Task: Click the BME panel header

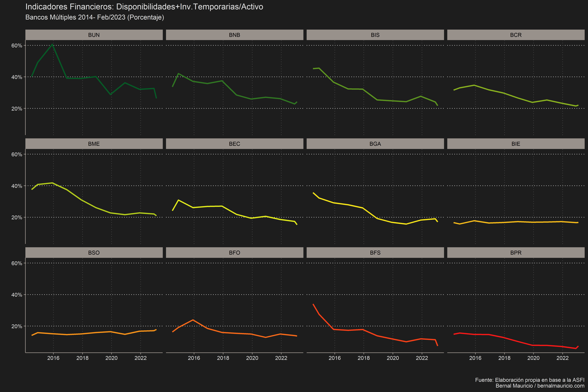Action: tap(94, 144)
